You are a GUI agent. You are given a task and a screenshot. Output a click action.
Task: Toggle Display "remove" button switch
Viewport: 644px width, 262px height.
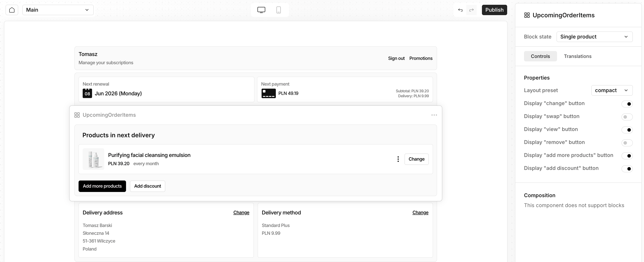(627, 143)
